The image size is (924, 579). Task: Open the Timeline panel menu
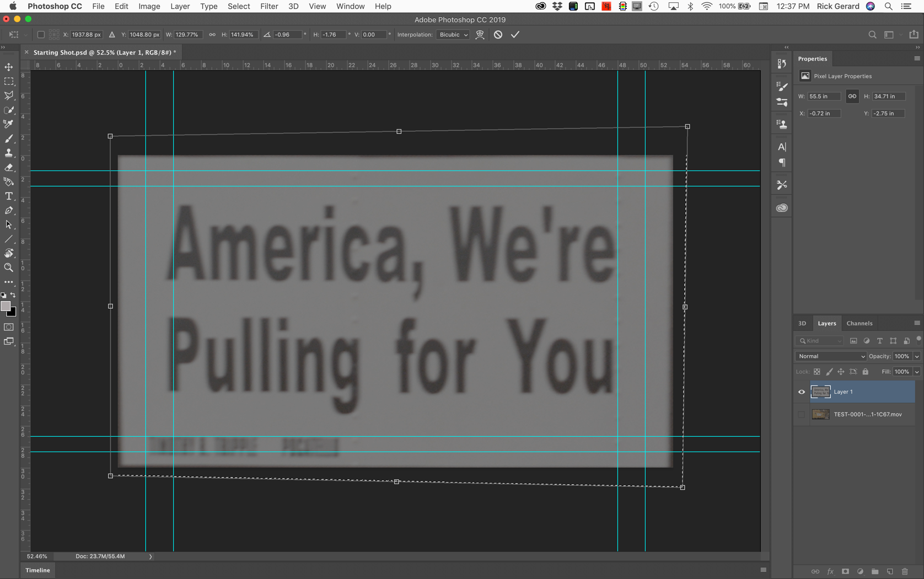pyautogui.click(x=763, y=570)
